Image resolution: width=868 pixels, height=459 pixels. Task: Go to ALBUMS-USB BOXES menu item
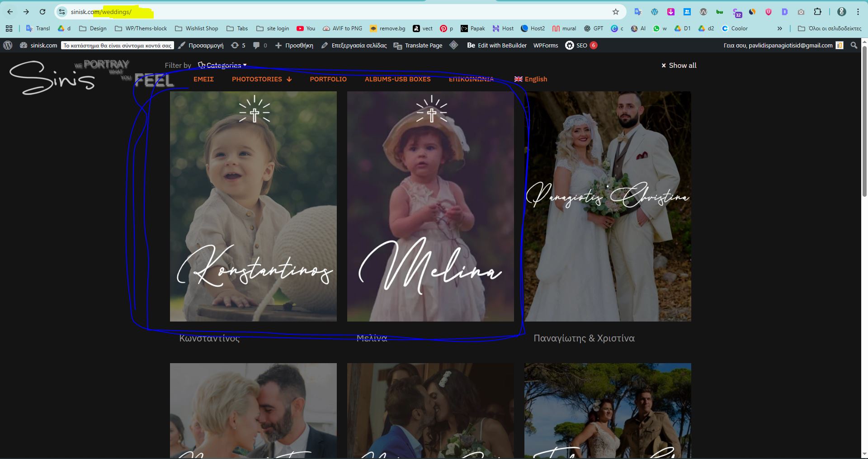[397, 79]
